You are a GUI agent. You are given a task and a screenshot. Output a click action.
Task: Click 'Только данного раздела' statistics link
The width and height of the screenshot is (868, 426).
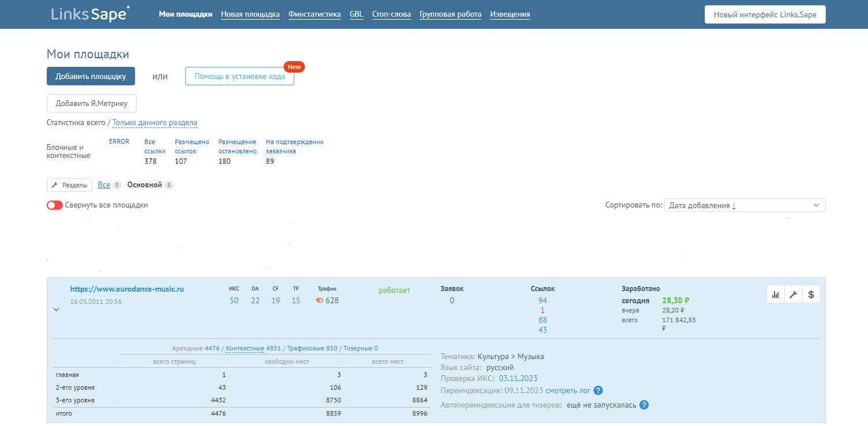tap(155, 123)
